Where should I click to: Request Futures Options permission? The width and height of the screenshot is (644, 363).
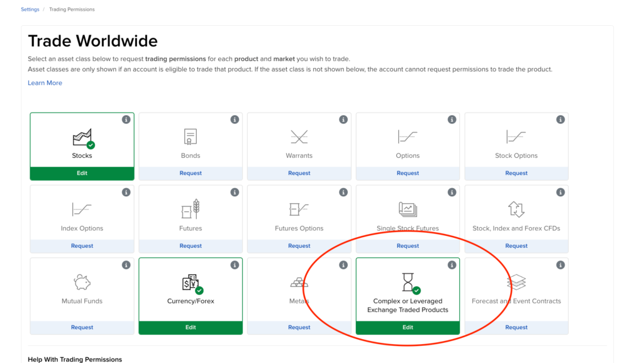click(299, 246)
